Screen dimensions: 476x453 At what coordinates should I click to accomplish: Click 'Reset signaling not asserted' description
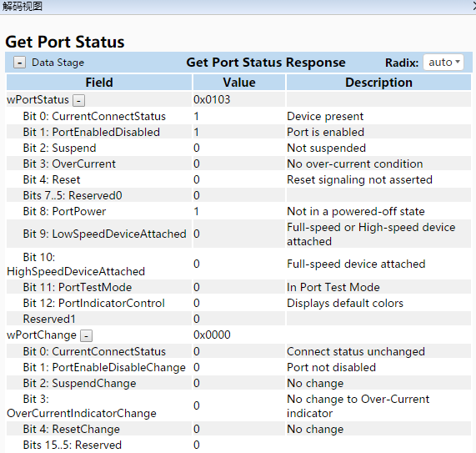[360, 179]
